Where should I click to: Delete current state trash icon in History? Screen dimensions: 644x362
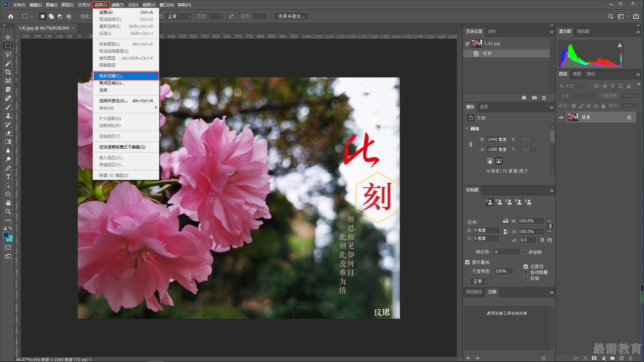click(x=544, y=98)
